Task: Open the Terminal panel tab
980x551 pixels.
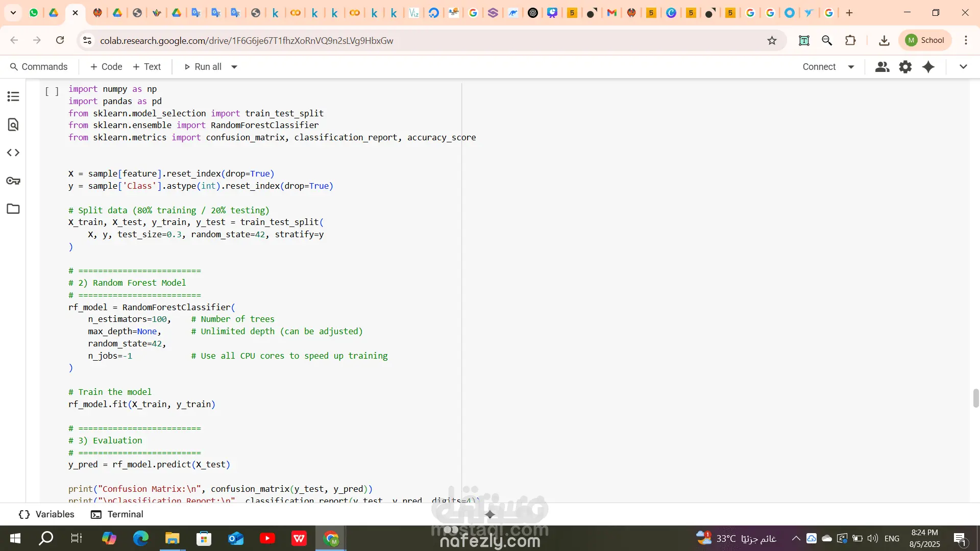Action: point(117,514)
